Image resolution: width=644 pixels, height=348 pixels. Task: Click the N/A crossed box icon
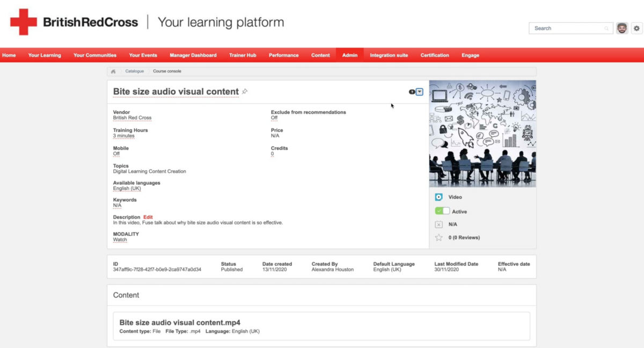coord(439,224)
